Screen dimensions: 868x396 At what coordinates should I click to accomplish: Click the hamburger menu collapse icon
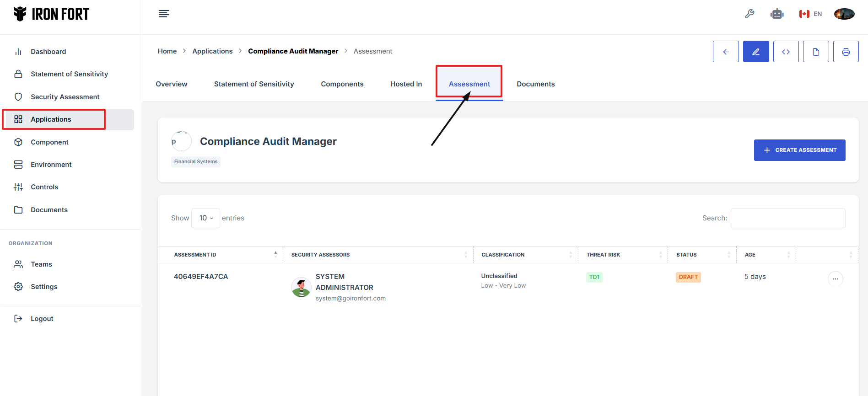[164, 14]
